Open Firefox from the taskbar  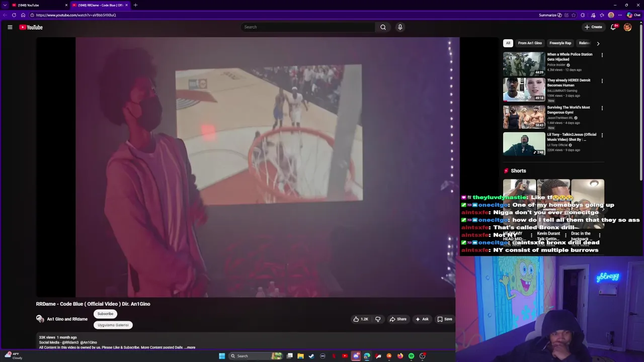point(400,356)
